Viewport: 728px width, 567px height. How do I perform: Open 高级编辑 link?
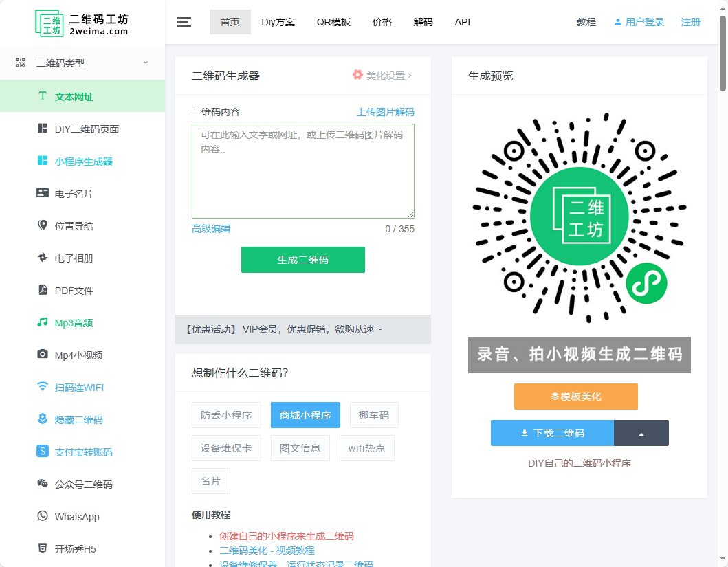[x=211, y=229]
